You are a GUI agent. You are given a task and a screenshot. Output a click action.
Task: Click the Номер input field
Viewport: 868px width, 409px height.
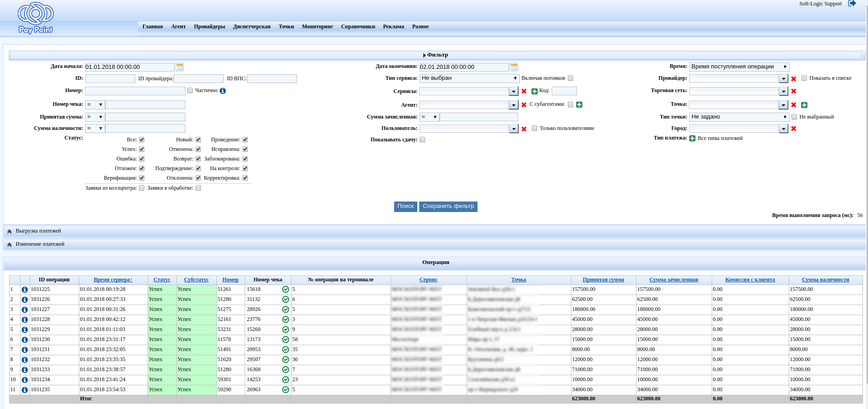(135, 91)
